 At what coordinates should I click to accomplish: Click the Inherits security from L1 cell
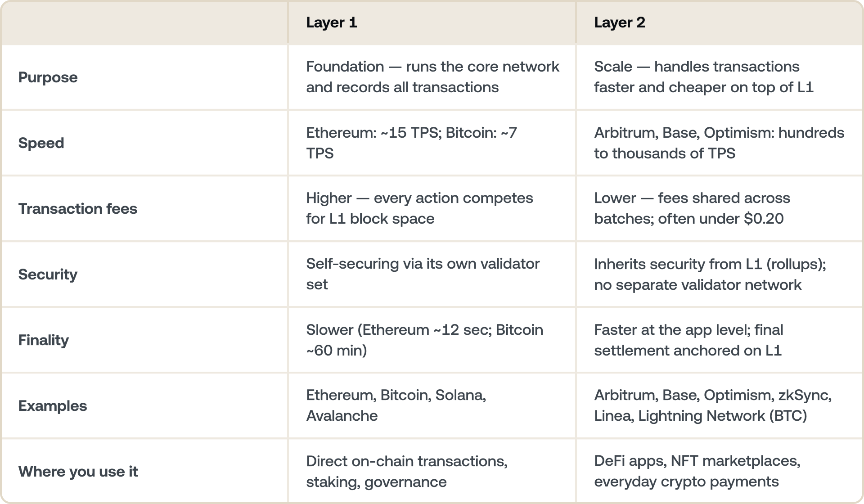click(x=710, y=274)
